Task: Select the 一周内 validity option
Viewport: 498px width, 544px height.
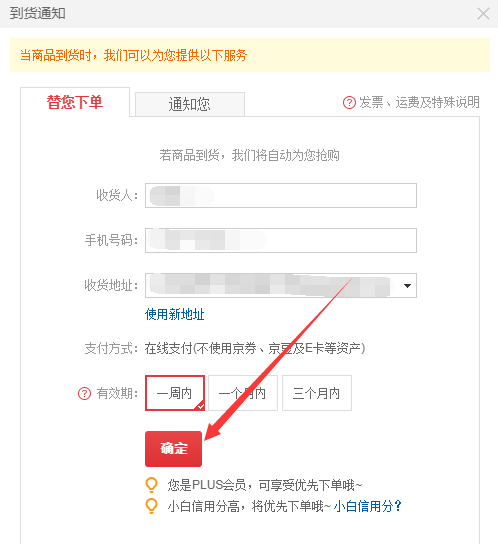Action: [175, 393]
